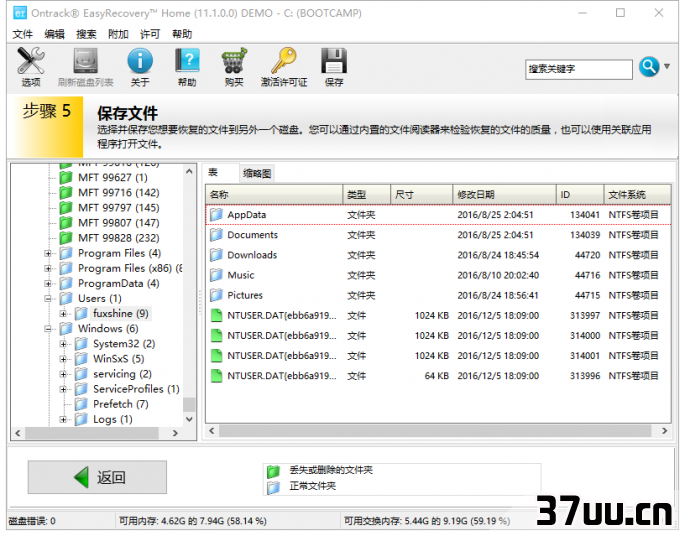This screenshot has height=536, width=685.
Task: Click the Users (1) folder icon
Action: click(66, 299)
